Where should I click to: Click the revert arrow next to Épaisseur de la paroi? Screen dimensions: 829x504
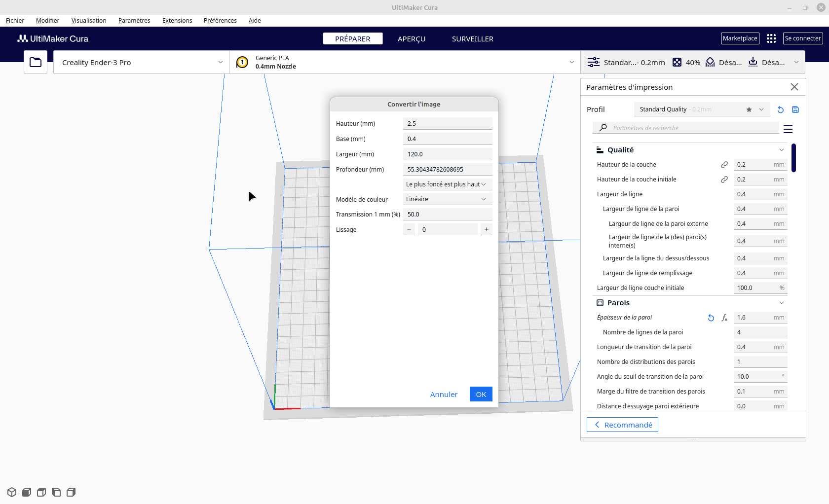pyautogui.click(x=711, y=318)
